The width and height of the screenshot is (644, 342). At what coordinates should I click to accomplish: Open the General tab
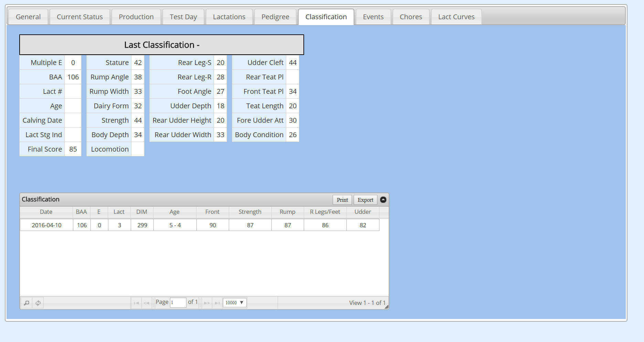point(28,17)
